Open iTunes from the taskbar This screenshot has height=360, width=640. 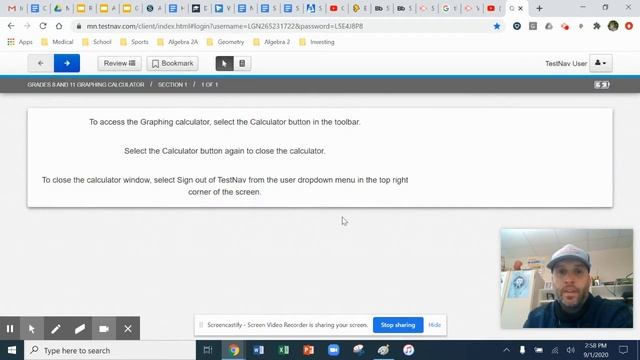click(x=409, y=350)
